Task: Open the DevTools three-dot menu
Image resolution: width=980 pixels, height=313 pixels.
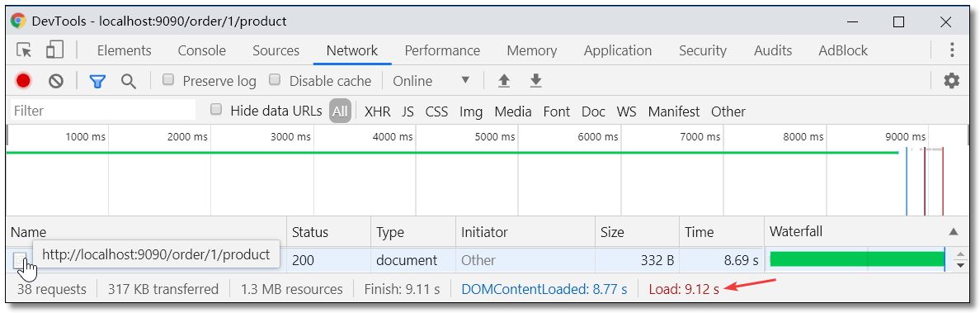Action: [x=952, y=50]
